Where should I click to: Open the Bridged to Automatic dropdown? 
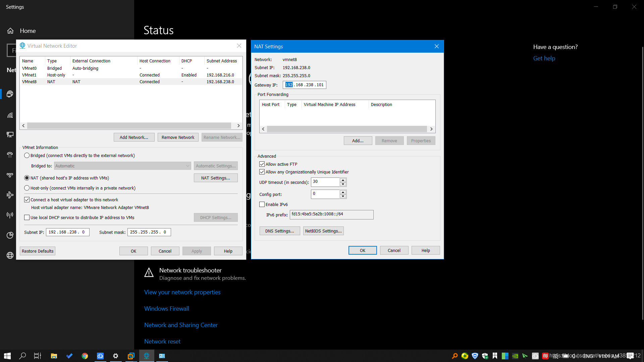pyautogui.click(x=122, y=166)
